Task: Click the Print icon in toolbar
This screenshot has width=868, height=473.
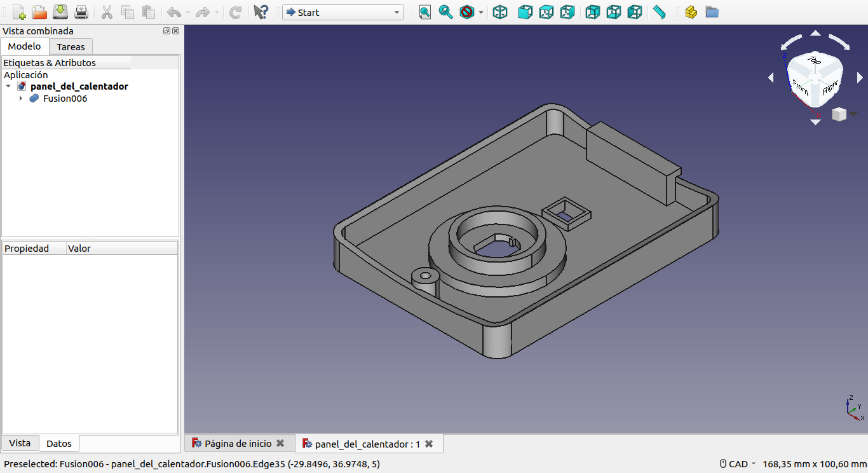Action: click(x=81, y=12)
